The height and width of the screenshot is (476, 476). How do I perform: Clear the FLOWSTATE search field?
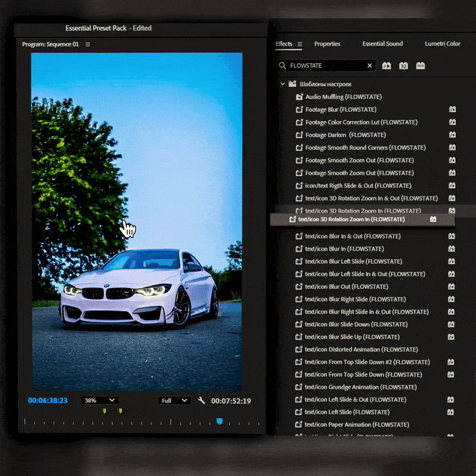(x=369, y=65)
